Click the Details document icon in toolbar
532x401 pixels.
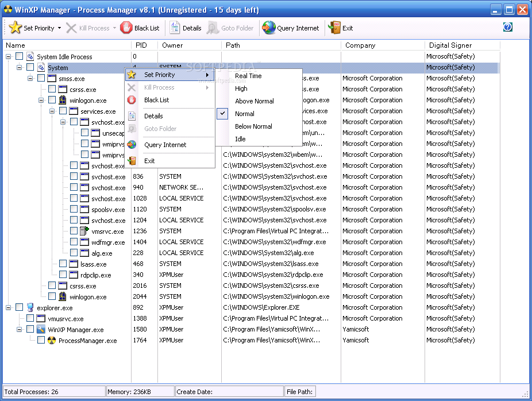point(175,28)
